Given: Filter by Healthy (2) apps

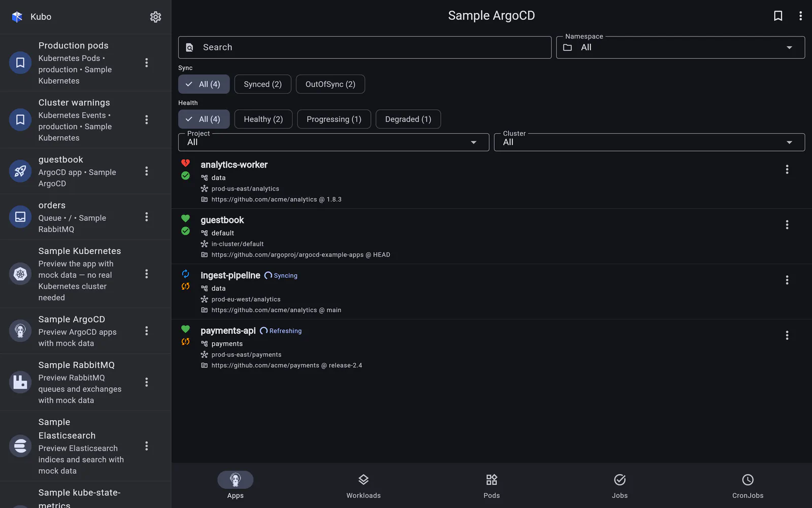Looking at the screenshot, I should [263, 119].
